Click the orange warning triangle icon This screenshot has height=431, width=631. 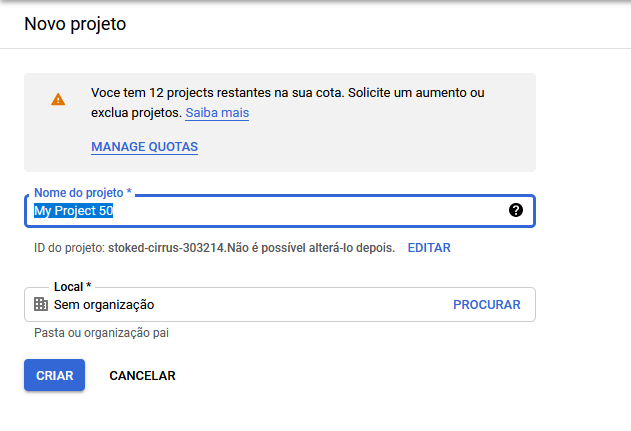[58, 99]
